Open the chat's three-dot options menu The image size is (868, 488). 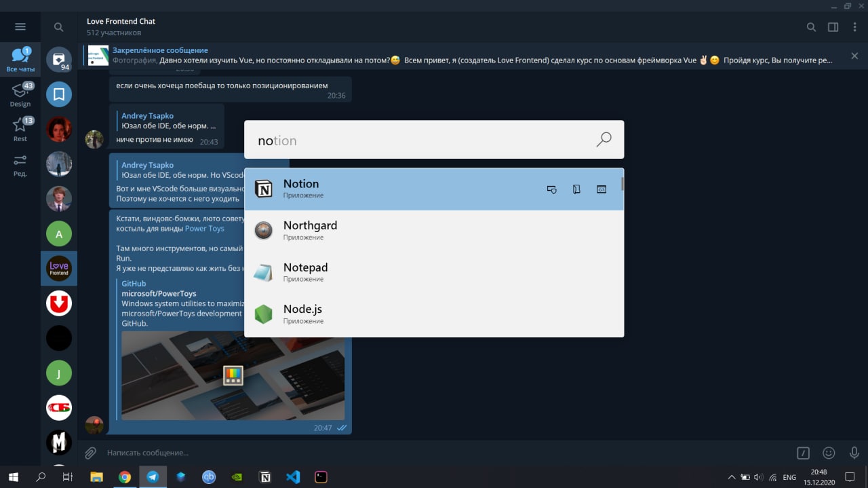pyautogui.click(x=854, y=27)
